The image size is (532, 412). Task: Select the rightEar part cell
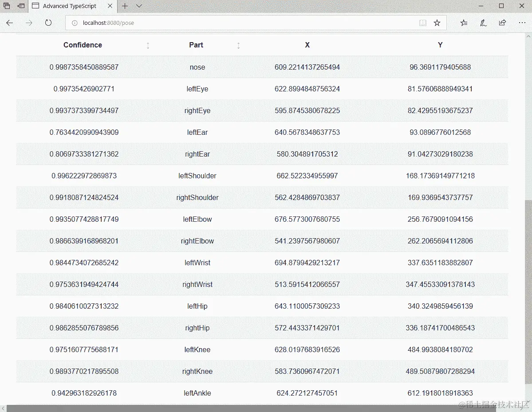(x=197, y=154)
